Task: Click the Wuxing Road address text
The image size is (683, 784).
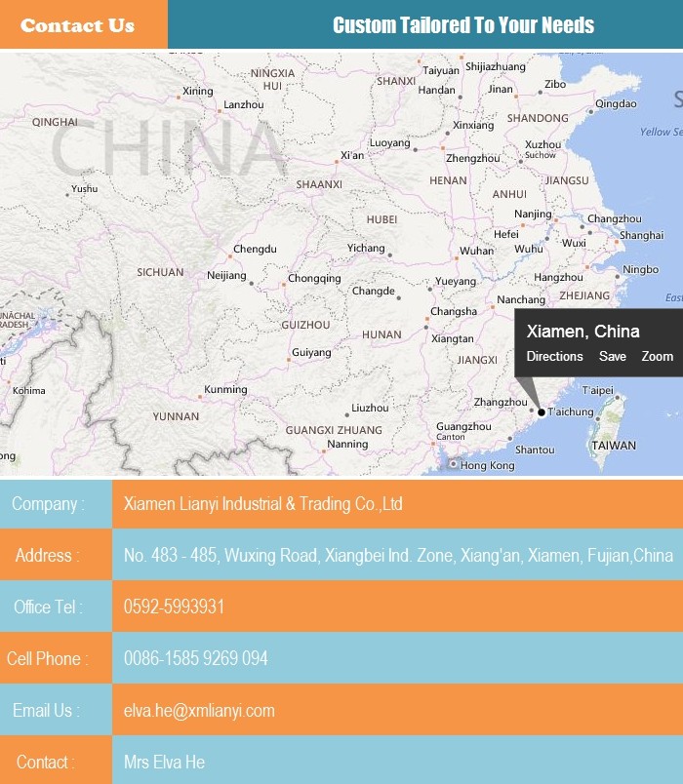Action: (x=398, y=555)
